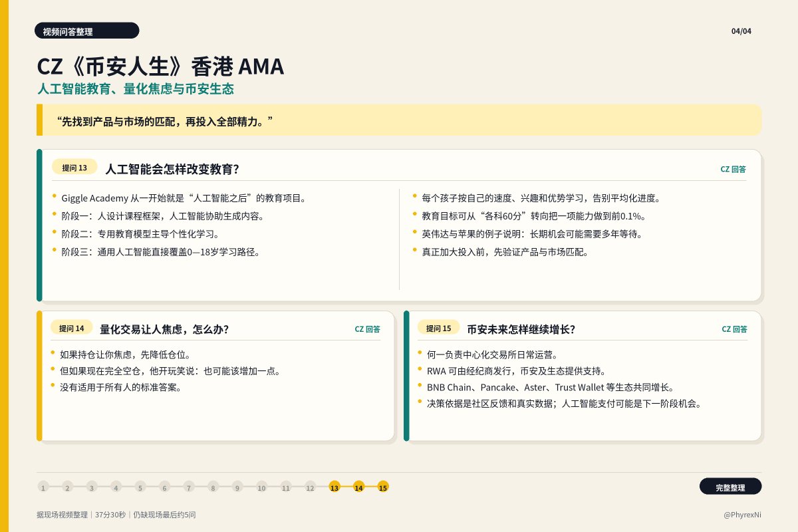Screen dimensions: 798x532
Task: Go to step marker 7 in the timeline
Action: [x=189, y=487]
